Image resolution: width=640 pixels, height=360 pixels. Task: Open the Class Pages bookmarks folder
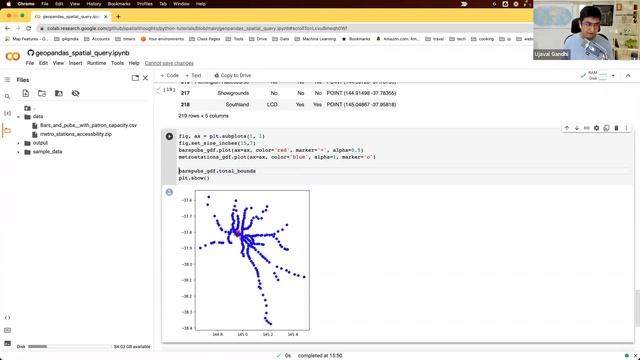click(x=204, y=39)
